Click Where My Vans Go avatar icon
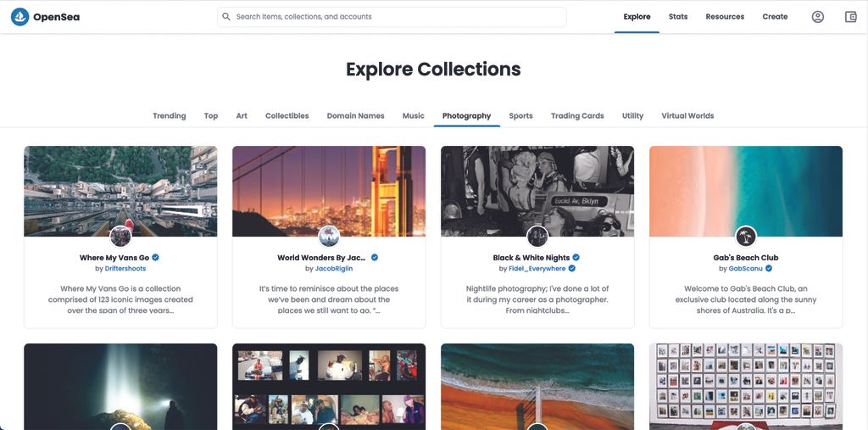The width and height of the screenshot is (868, 430). [x=120, y=236]
